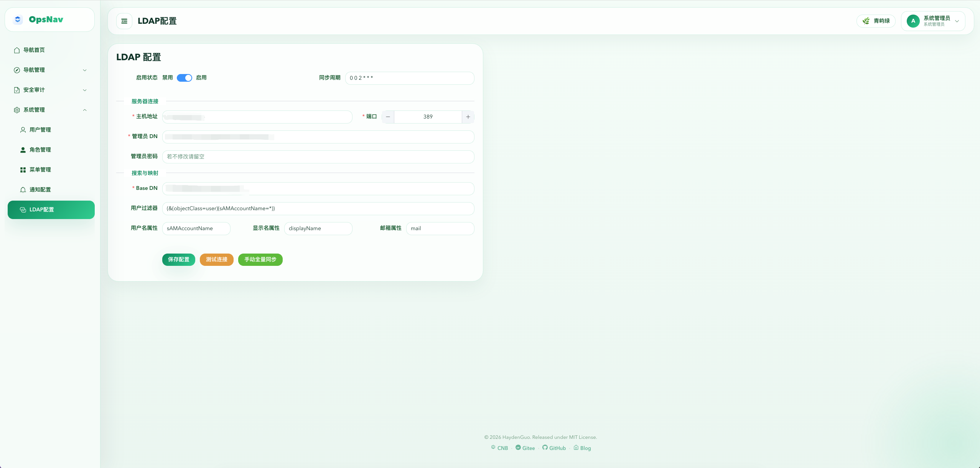Click the OpsNav logo icon
Image resolution: width=980 pixels, height=468 pixels.
click(x=18, y=20)
